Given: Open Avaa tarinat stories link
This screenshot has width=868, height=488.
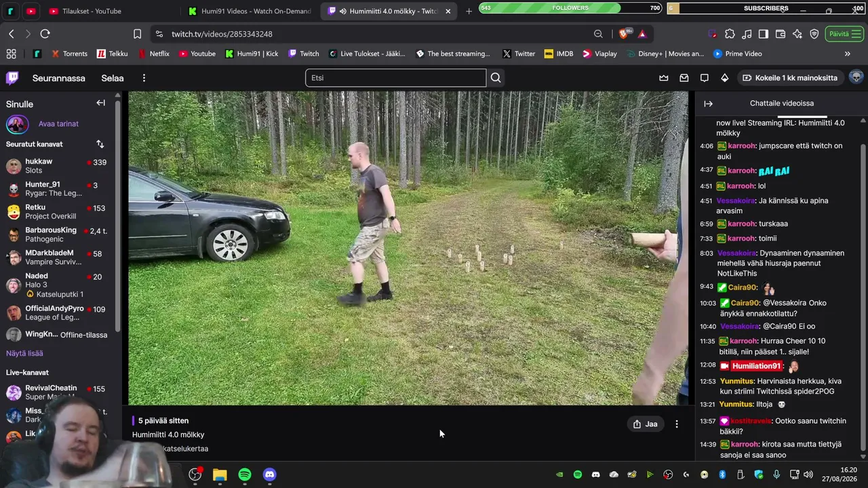Looking at the screenshot, I should click(x=58, y=124).
